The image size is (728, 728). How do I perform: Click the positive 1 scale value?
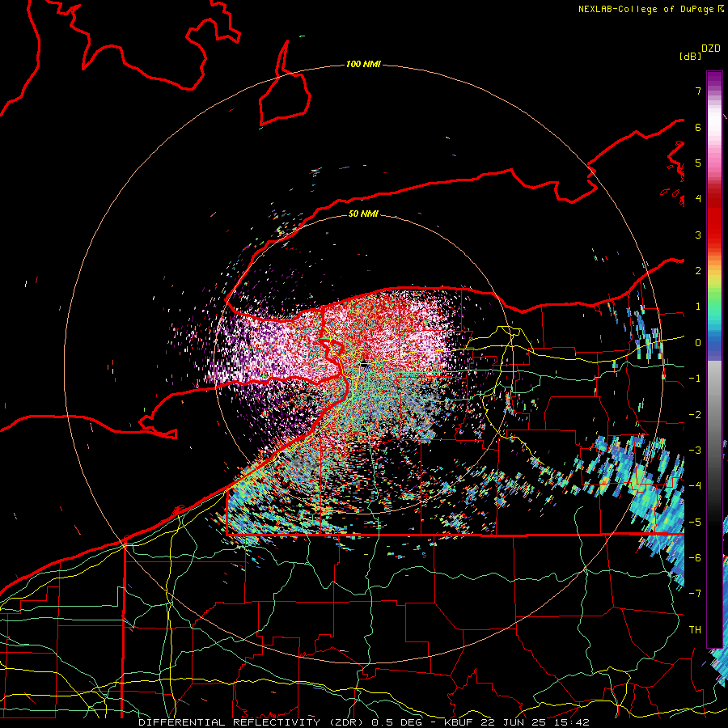(698, 307)
